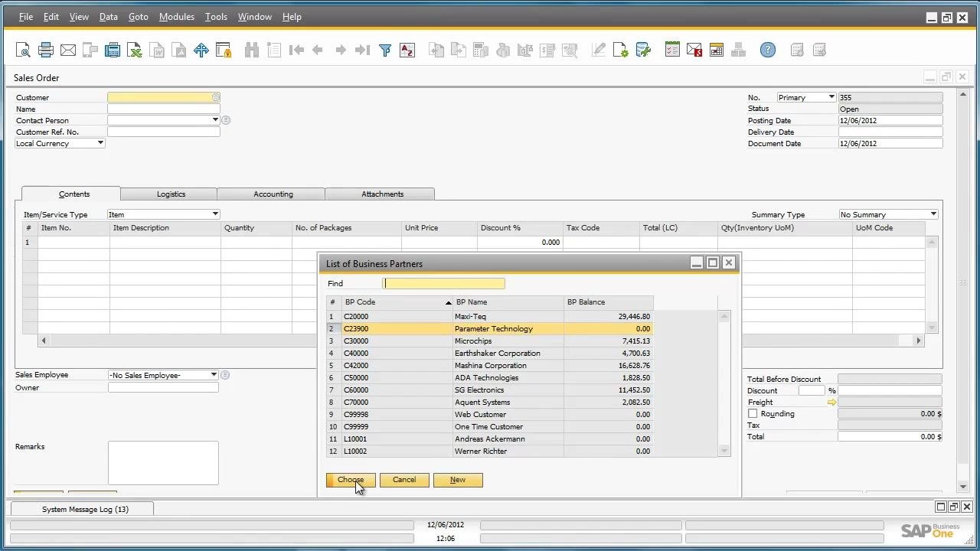
Task: Open the Modules menu
Action: point(177,17)
